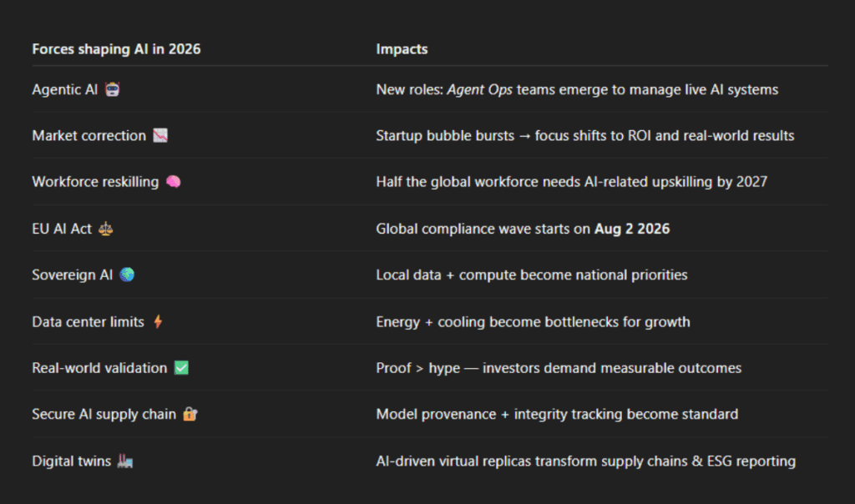Select the 'Model provenance + integrity tracking' cell
The height and width of the screenshot is (504, 855).
[x=557, y=414]
